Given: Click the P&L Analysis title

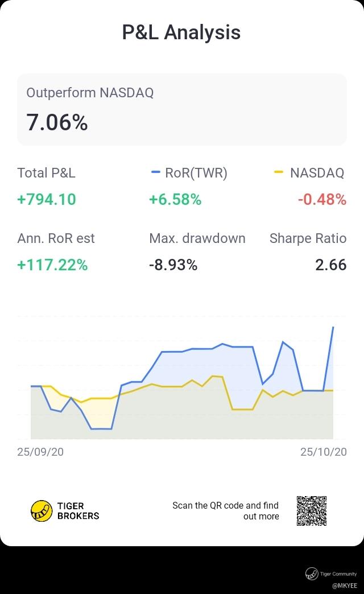Looking at the screenshot, I should [x=181, y=32].
